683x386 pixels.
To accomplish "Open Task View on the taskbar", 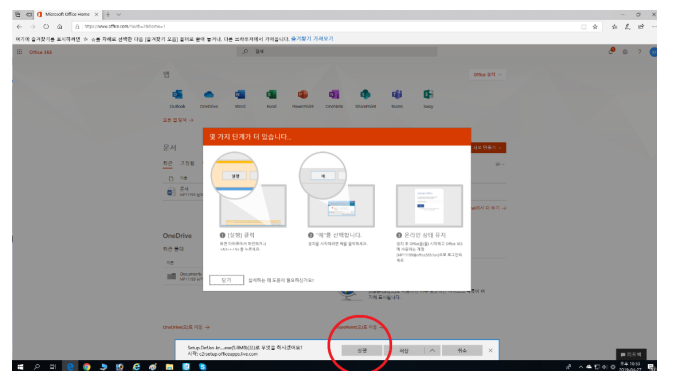I will pos(53,367).
